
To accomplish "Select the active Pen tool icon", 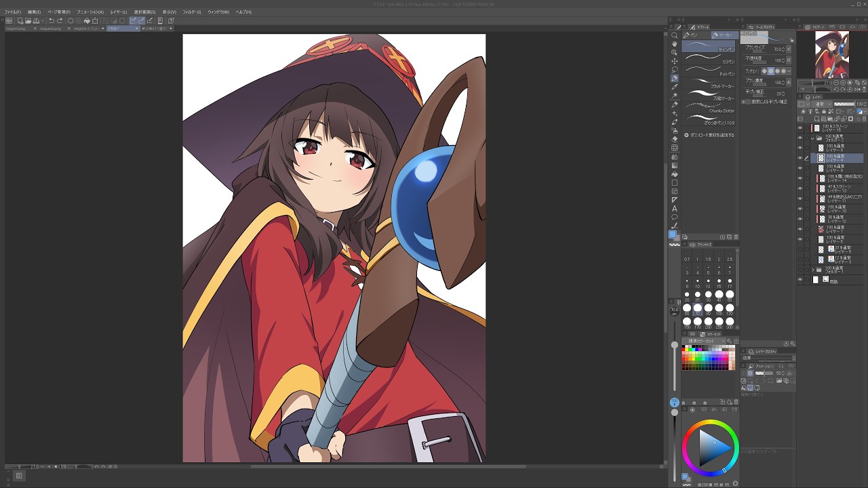I will click(x=674, y=78).
